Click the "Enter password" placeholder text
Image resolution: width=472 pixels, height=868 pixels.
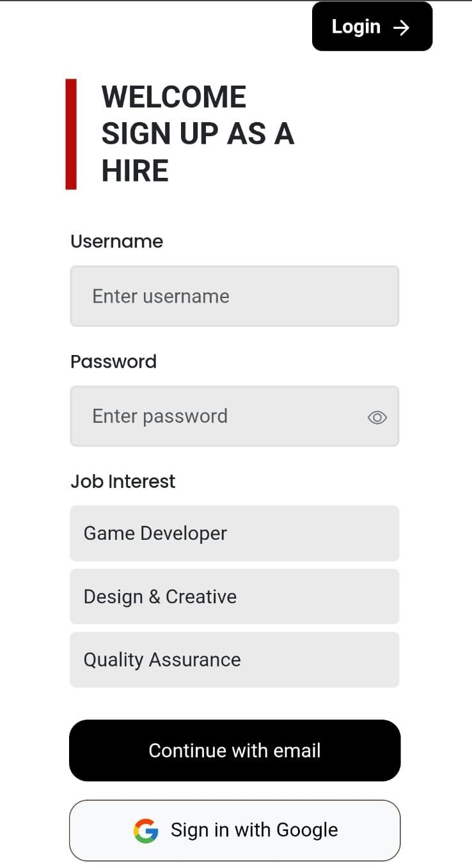(x=160, y=416)
